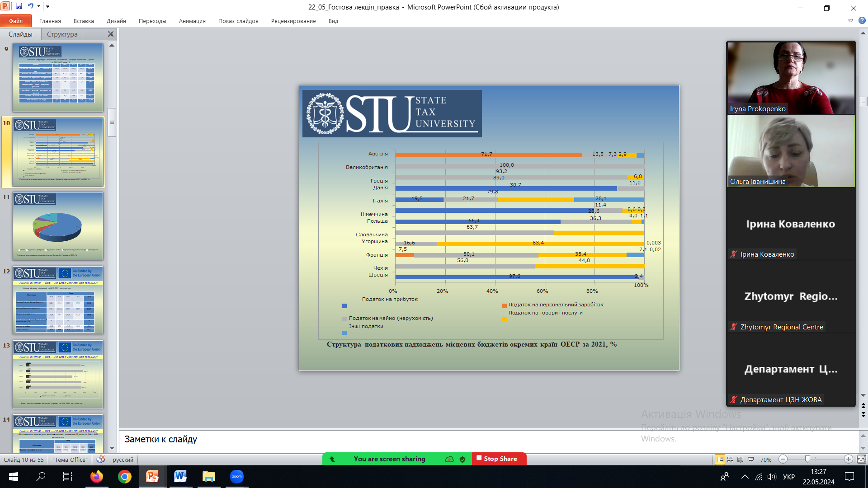The height and width of the screenshot is (488, 868).
Task: Click the Zoom cloud status icon
Action: 449,459
